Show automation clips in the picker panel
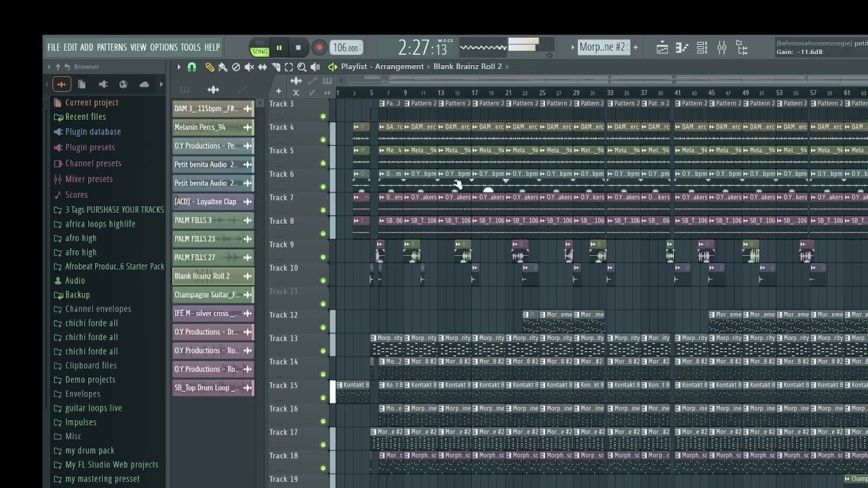Viewport: 868px width, 488px height. pyautogui.click(x=242, y=90)
